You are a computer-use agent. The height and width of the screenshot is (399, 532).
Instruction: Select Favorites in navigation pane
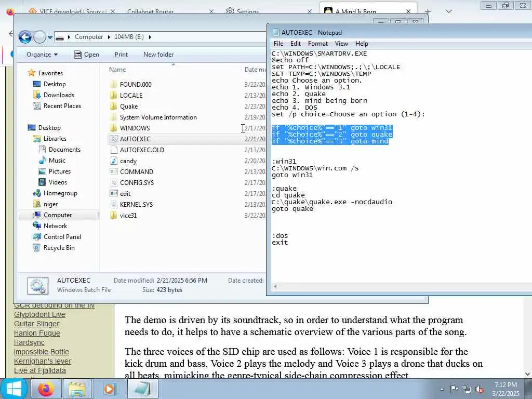coord(50,73)
